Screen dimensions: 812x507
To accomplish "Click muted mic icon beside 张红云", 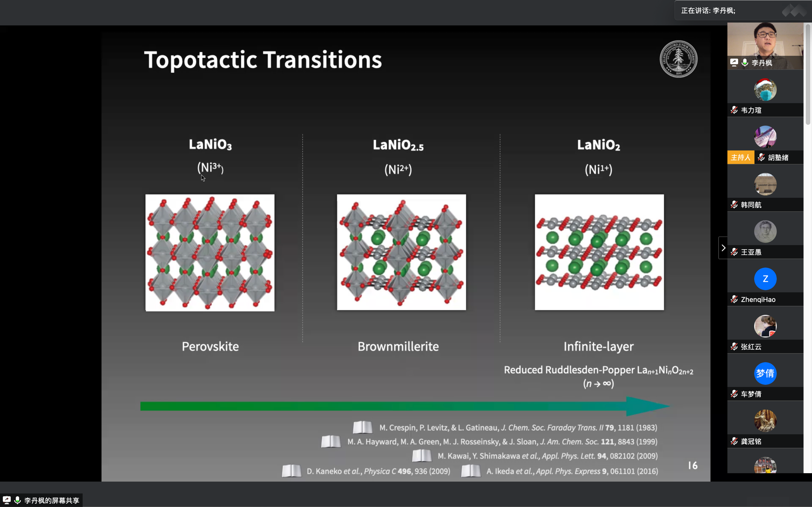I will (x=734, y=346).
